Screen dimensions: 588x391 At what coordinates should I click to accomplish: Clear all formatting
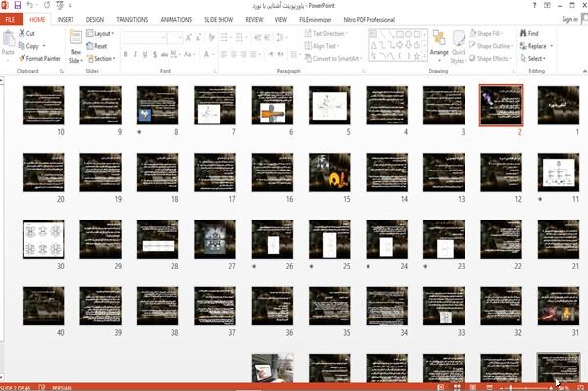pos(211,37)
